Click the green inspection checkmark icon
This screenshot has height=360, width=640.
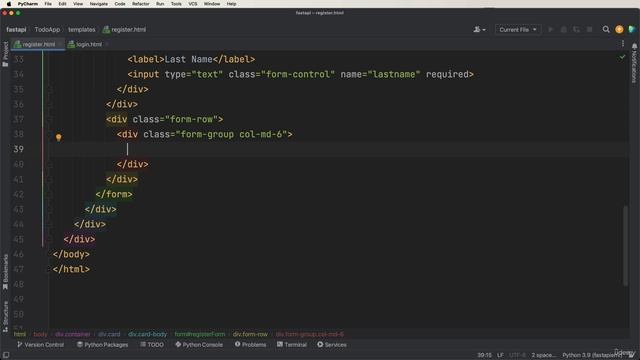click(622, 57)
